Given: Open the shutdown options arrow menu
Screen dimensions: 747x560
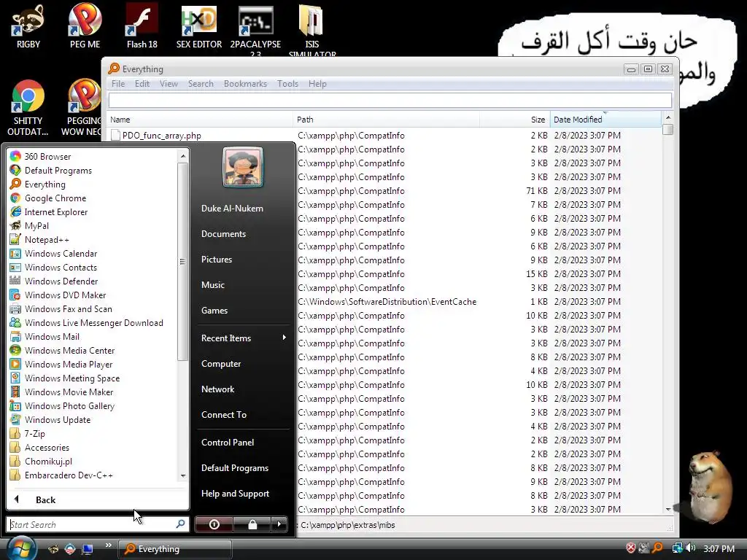Looking at the screenshot, I should coord(279,524).
